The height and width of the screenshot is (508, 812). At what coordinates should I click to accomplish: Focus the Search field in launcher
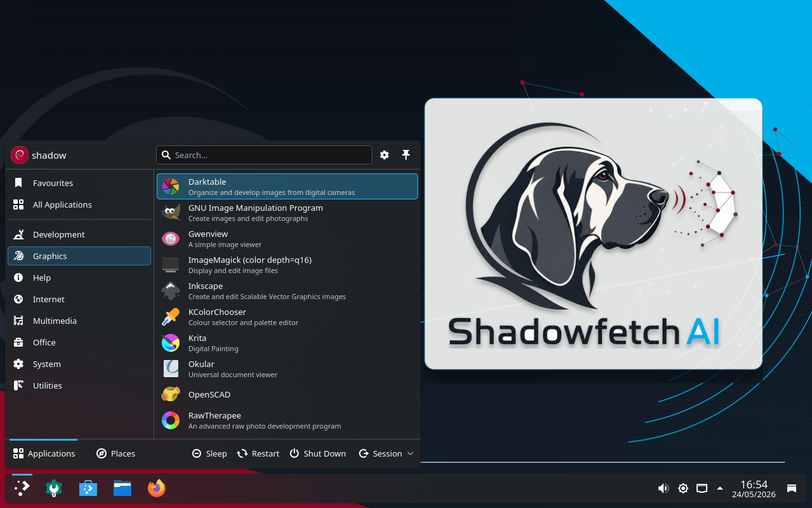(x=264, y=155)
